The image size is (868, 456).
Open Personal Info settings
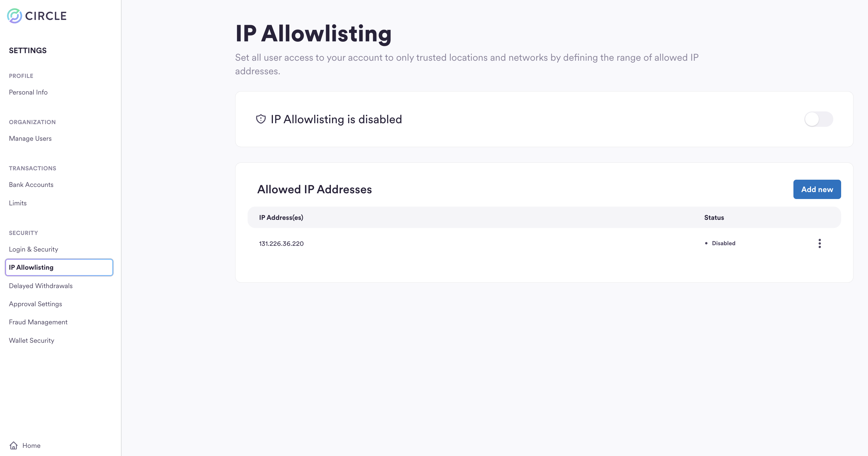(28, 92)
